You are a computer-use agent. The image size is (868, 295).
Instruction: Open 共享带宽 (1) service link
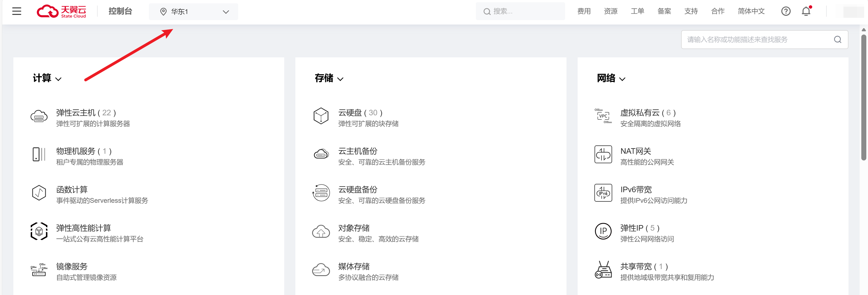click(x=644, y=266)
